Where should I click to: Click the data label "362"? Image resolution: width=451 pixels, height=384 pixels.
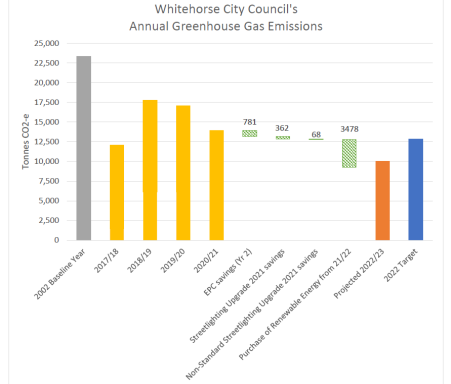pyautogui.click(x=282, y=128)
